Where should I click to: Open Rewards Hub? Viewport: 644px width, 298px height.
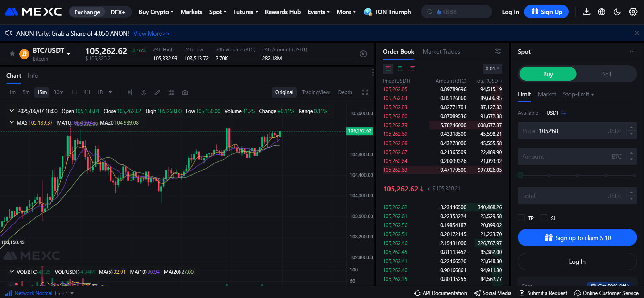[283, 12]
